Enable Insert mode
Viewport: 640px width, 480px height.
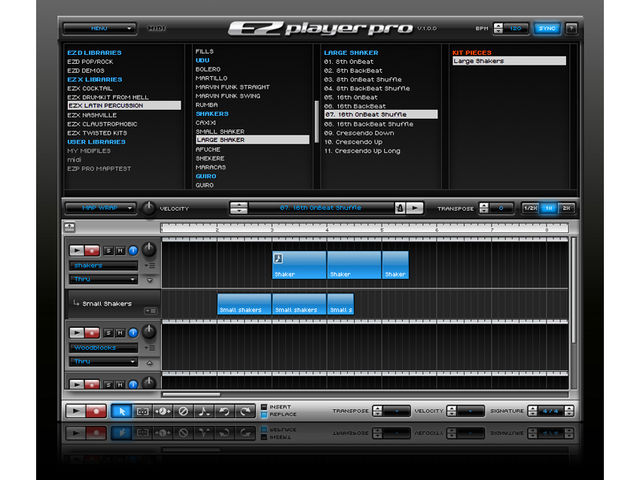(264, 407)
